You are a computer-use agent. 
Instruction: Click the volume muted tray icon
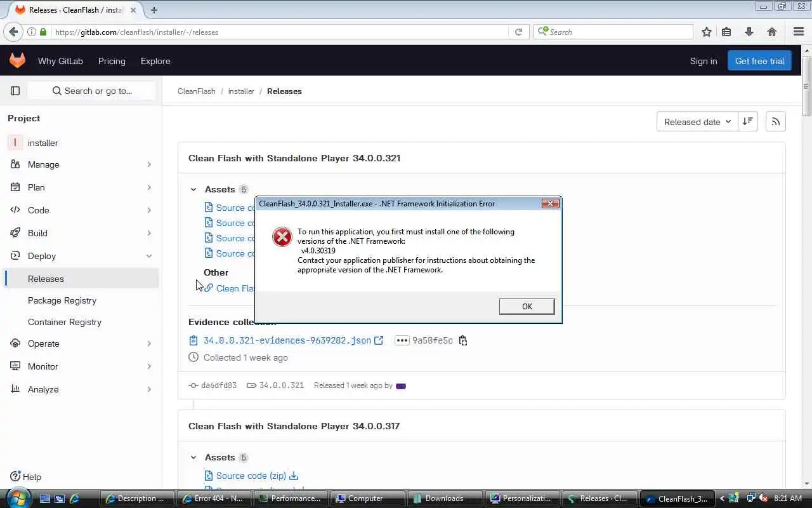(x=763, y=498)
